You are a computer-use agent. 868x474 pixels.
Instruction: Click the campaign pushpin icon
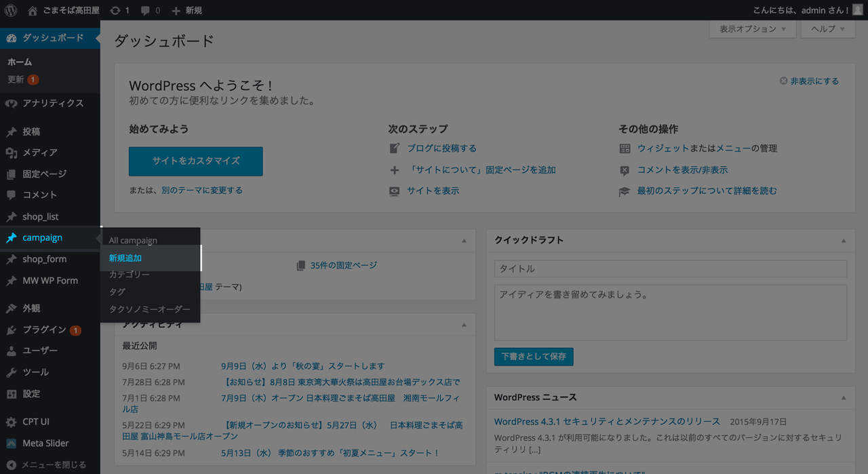coord(11,238)
